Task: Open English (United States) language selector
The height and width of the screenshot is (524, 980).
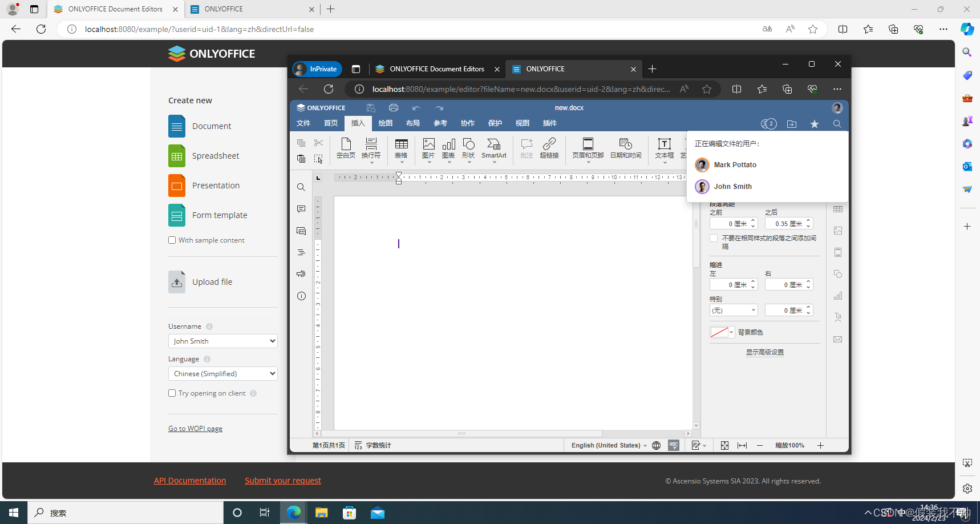Action: tap(609, 445)
